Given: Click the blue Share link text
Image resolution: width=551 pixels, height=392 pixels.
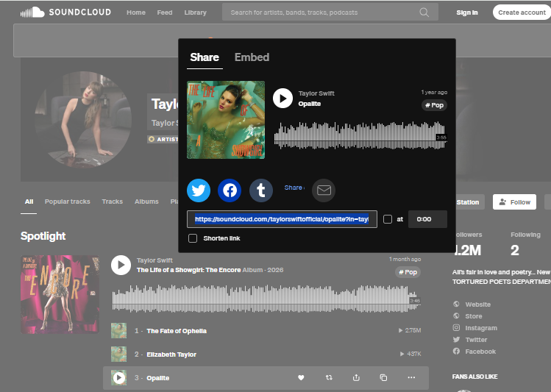Looking at the screenshot, I should coord(294,188).
